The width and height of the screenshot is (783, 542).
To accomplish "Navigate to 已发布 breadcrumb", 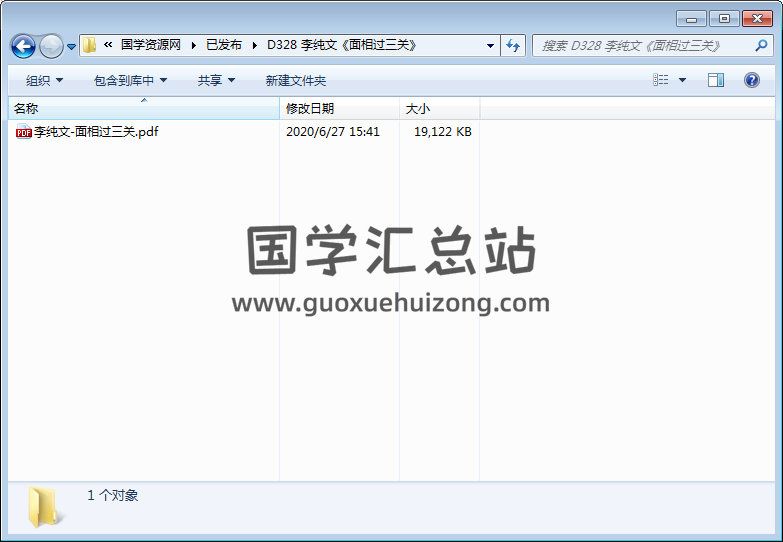I will coord(224,45).
